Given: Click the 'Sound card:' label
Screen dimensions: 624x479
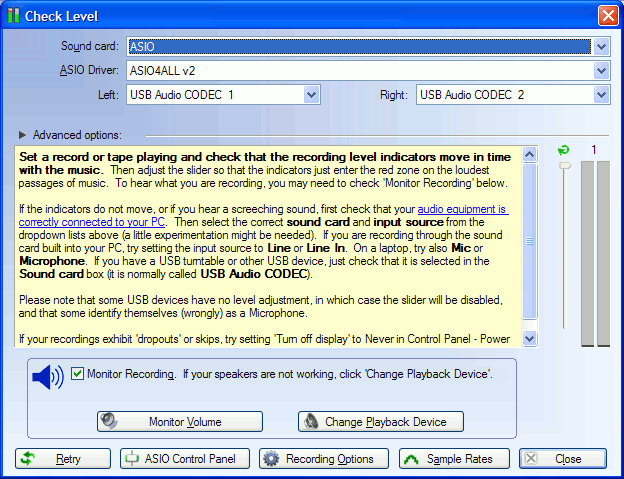Looking at the screenshot, I should coord(90,46).
